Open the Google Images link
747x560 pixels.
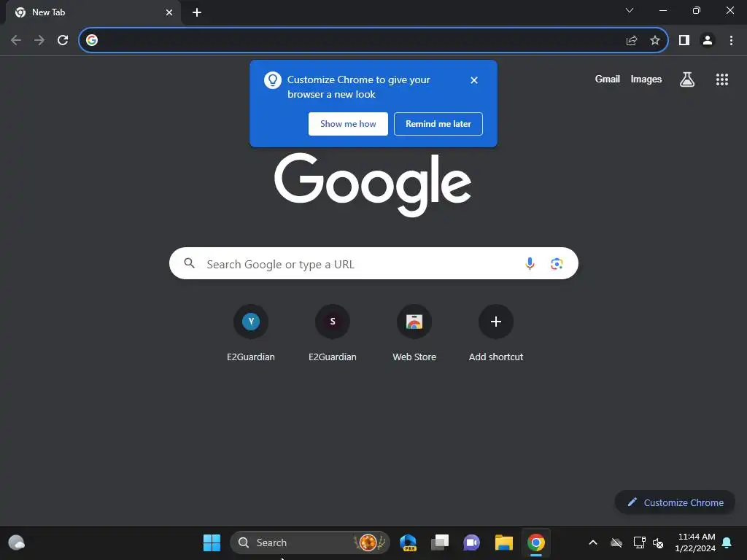coord(646,79)
